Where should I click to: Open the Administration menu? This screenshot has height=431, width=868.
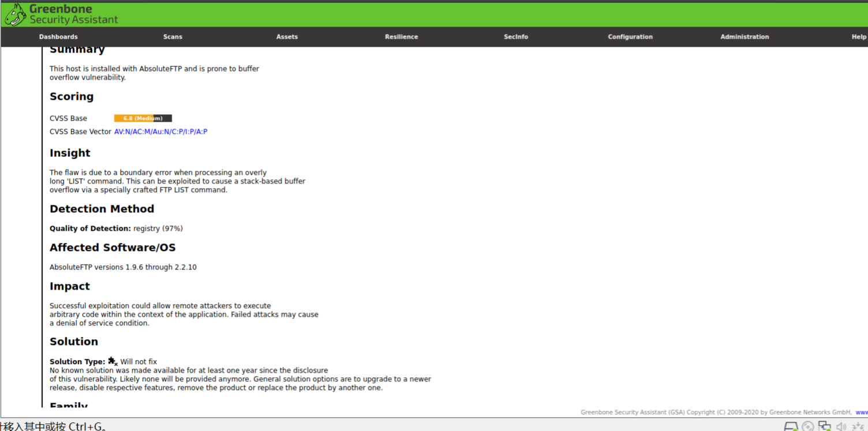click(744, 37)
